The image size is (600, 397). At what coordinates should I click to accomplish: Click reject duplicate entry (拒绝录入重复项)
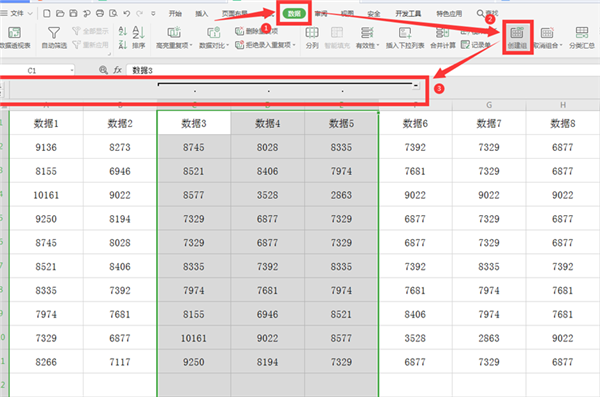tap(266, 45)
